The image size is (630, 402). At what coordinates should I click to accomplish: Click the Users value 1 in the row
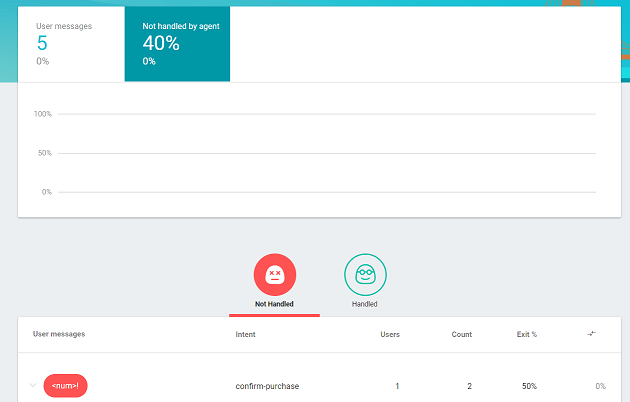click(x=397, y=386)
